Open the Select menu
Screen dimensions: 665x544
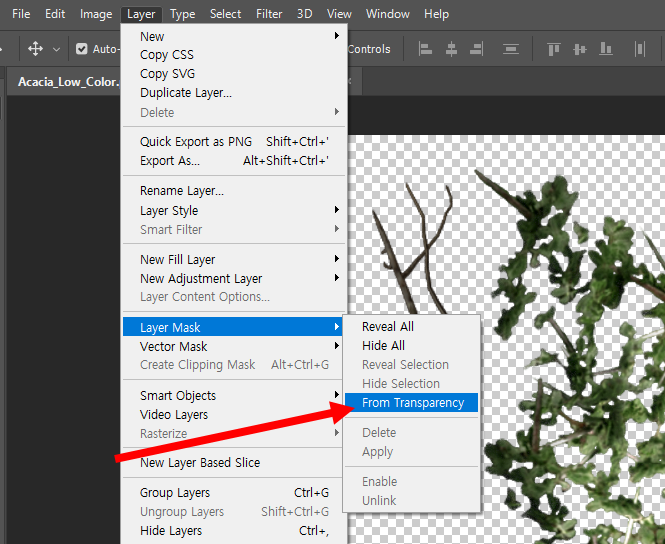[225, 14]
